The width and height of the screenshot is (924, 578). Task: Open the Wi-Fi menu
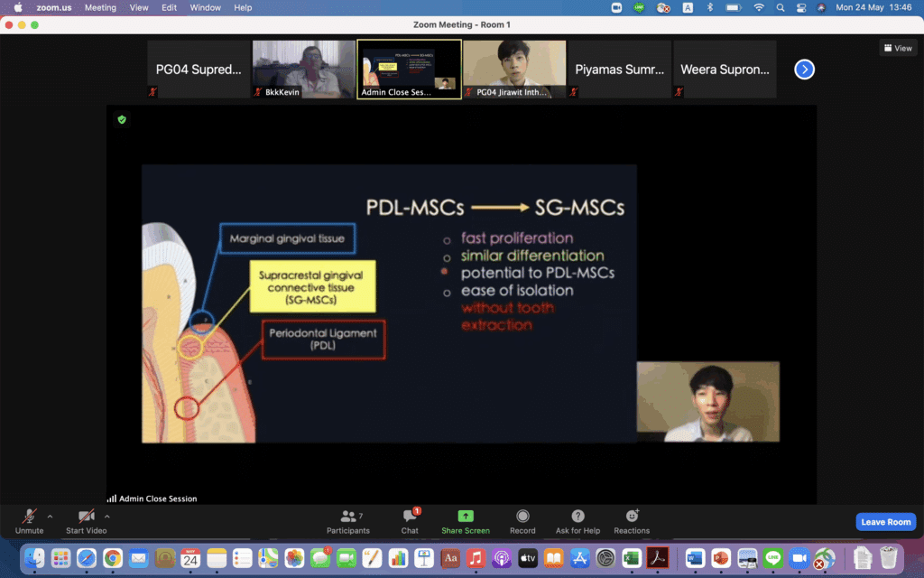[x=759, y=7]
